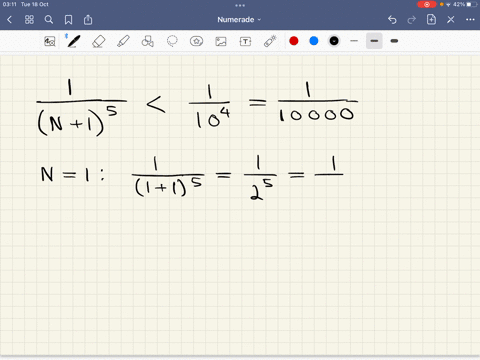Select the Highlighter tool
The image size is (480, 360).
(x=123, y=41)
